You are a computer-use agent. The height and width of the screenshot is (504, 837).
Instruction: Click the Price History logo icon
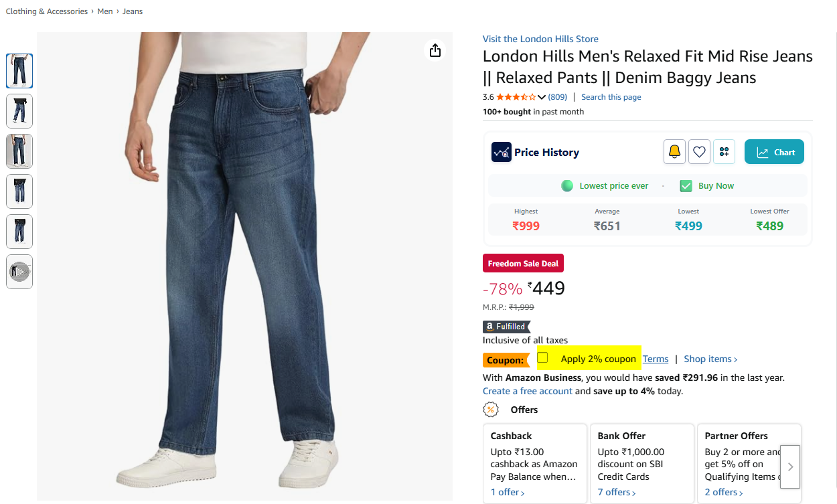(501, 152)
